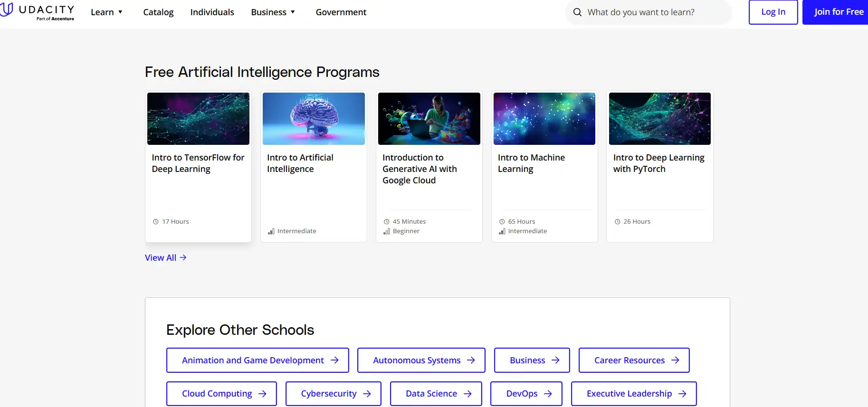Click the '26 Hours' duration text
Image resolution: width=868 pixels, height=407 pixels.
click(x=637, y=222)
